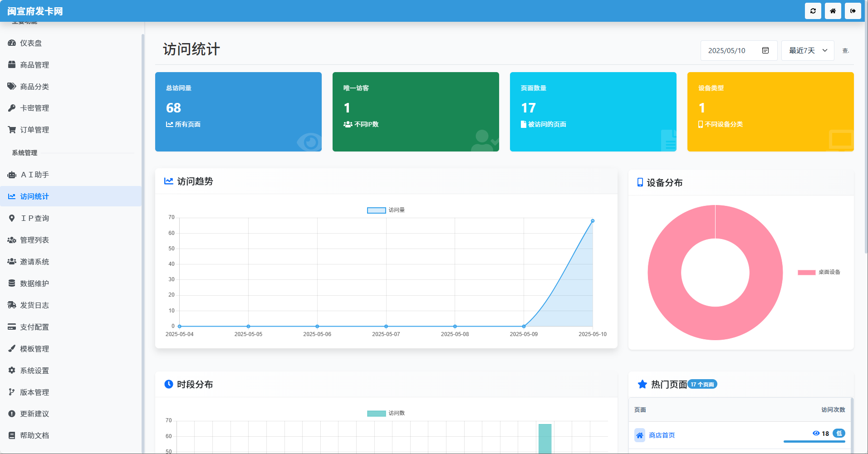The height and width of the screenshot is (454, 868).
Task: Click the refresh icon in top bar
Action: [x=813, y=11]
